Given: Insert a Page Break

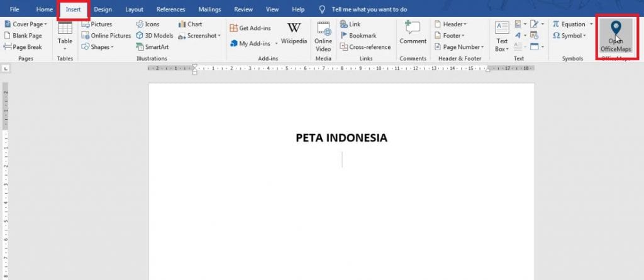Looking at the screenshot, I should pos(23,46).
